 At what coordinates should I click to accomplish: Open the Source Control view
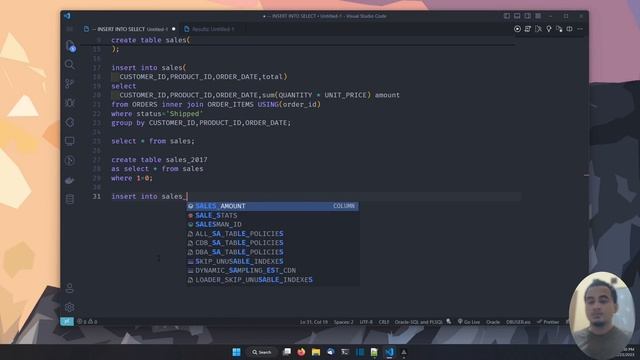70,84
